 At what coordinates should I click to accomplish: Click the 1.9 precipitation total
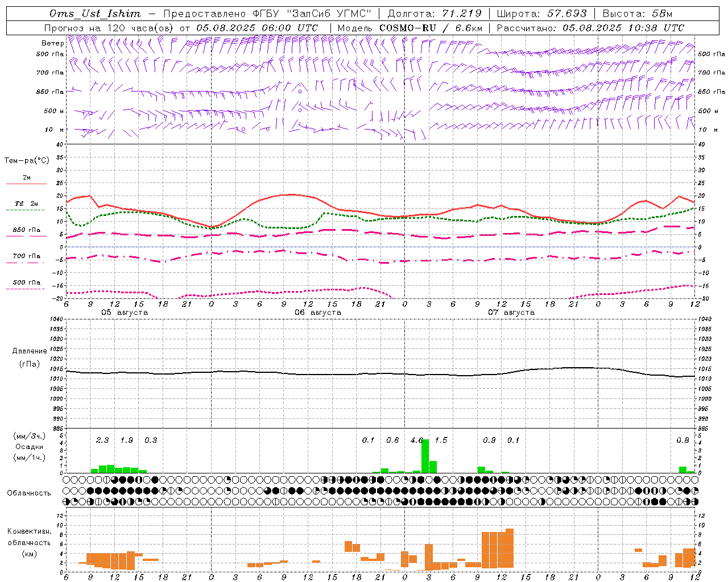coord(126,440)
